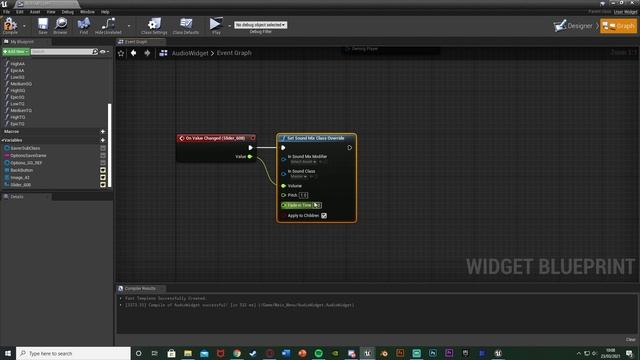This screenshot has width=640, height=360.
Task: Click AudioWidget in the graph breadcrumb
Action: [190, 53]
